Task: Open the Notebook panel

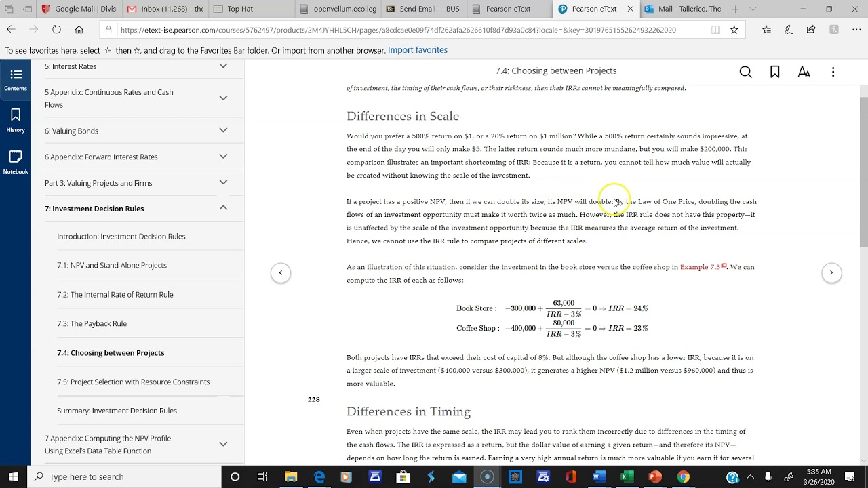Action: click(x=16, y=162)
